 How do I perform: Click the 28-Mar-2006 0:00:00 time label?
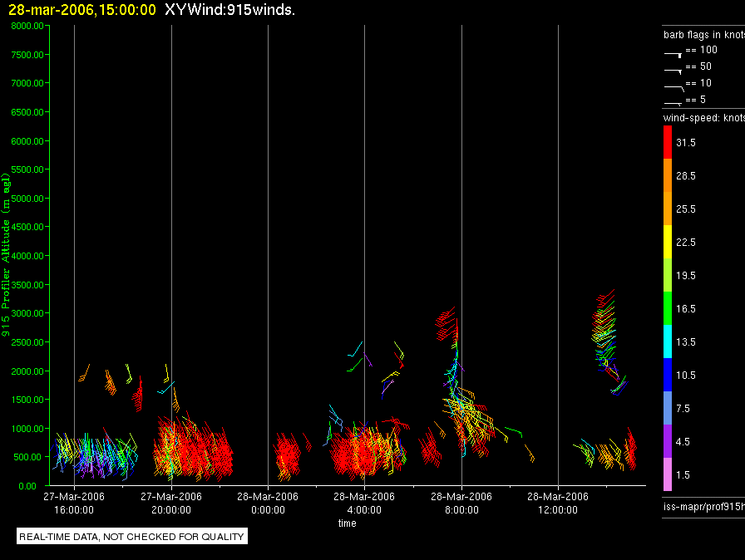coord(268,503)
